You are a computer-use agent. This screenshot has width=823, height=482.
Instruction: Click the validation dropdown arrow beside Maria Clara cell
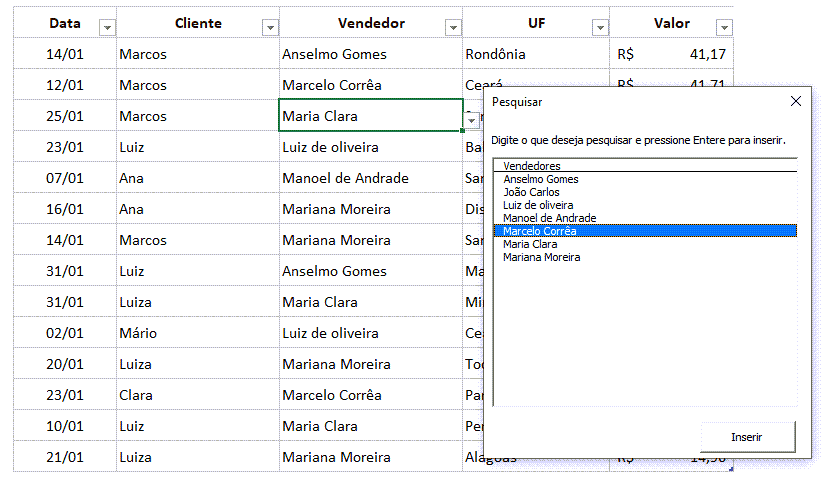(471, 120)
